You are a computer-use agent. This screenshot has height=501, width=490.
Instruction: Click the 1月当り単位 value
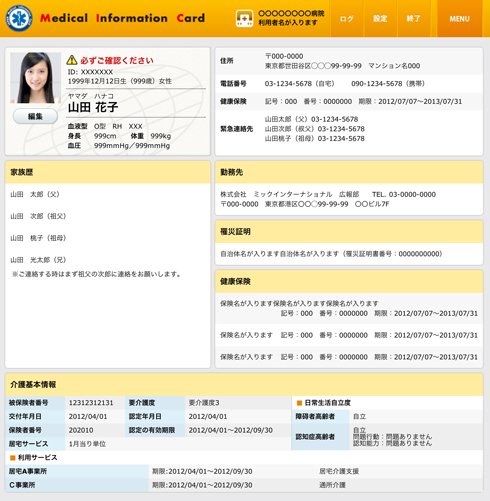point(87,444)
